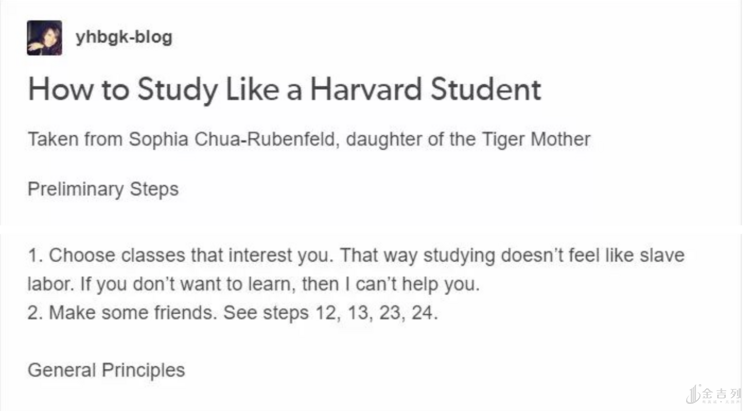Select the "Preliminary Steps" heading
Viewport: 751px width, 411px height.
click(103, 188)
